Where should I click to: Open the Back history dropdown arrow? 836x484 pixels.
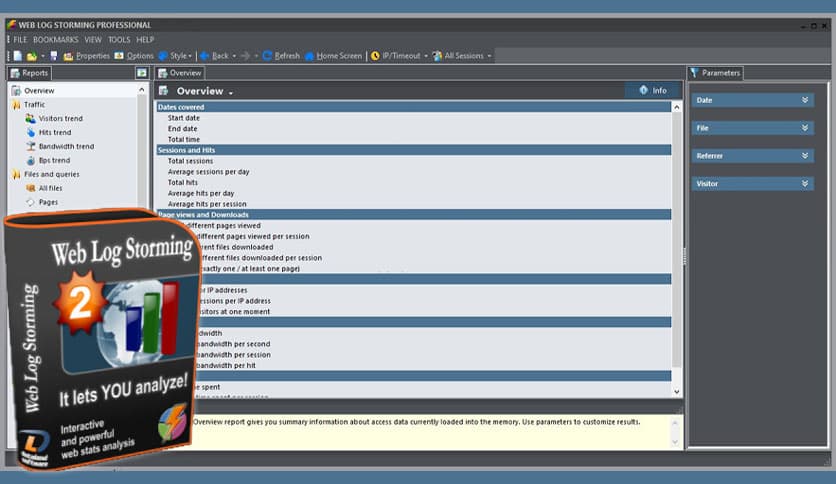click(234, 56)
